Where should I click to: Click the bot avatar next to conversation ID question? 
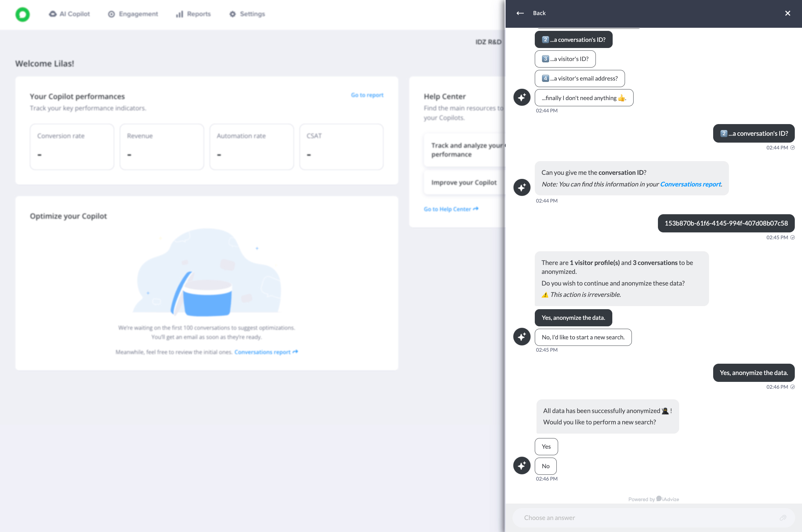[522, 187]
